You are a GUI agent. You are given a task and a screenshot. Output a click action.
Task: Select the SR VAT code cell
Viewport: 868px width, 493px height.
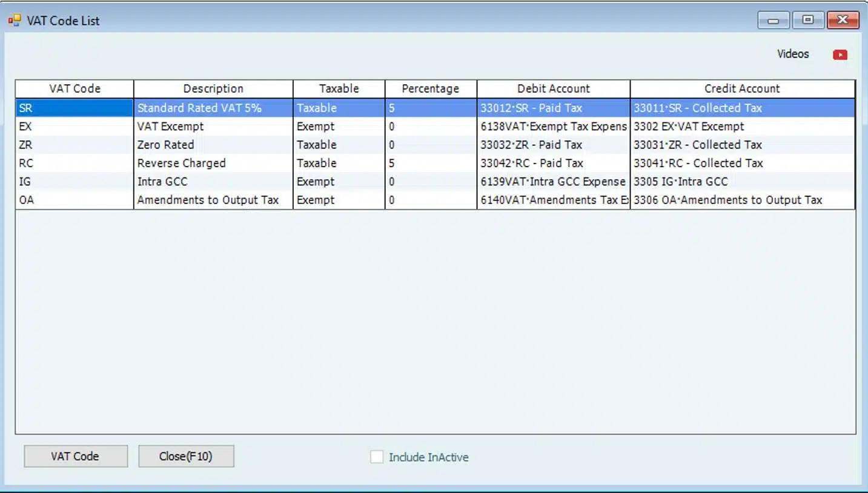75,108
